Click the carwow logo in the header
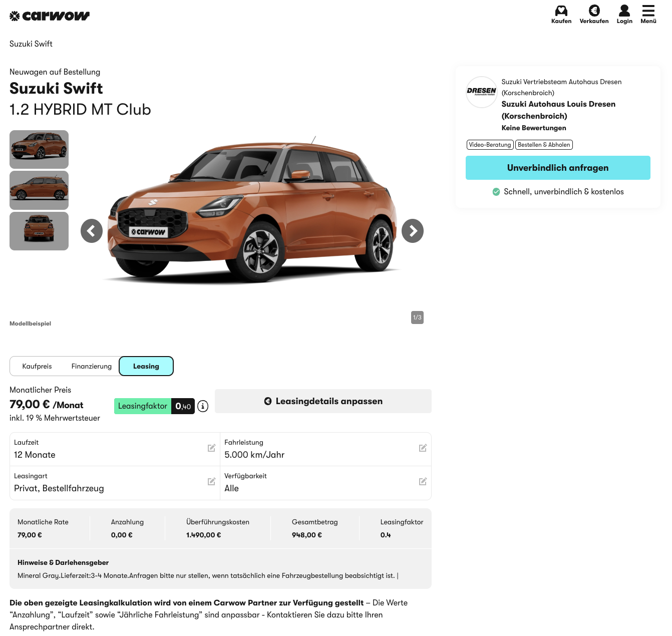 point(50,16)
